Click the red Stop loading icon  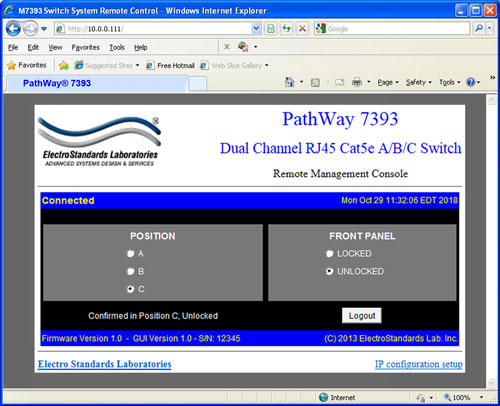[302, 29]
